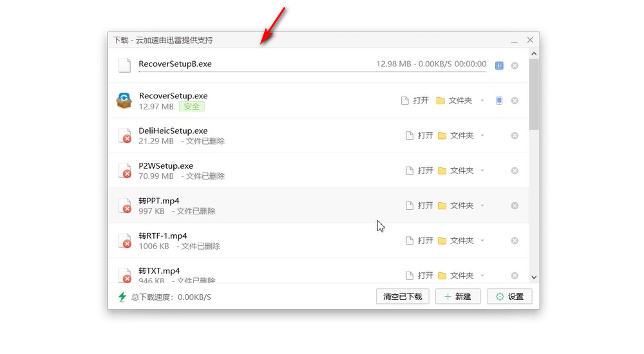Image resolution: width=644 pixels, height=354 pixels.
Task: Click the scrollbar up arrow
Action: [534, 54]
